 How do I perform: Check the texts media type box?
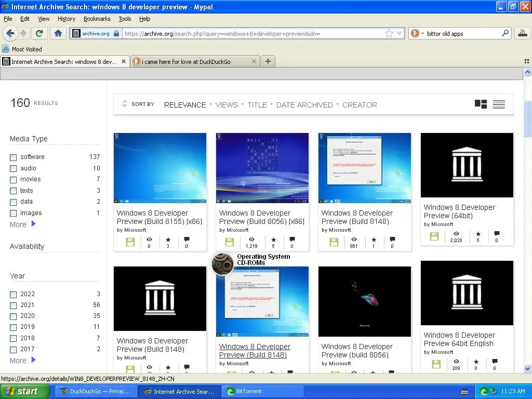pyautogui.click(x=13, y=191)
